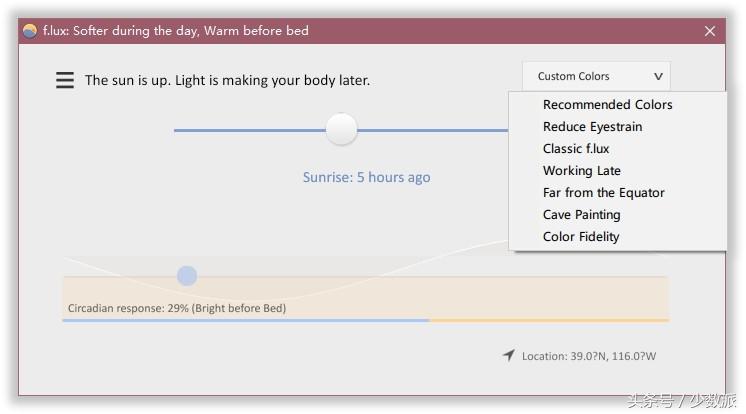Select Classic f.lux preset
Viewport: 746px width, 414px height.
tap(576, 149)
